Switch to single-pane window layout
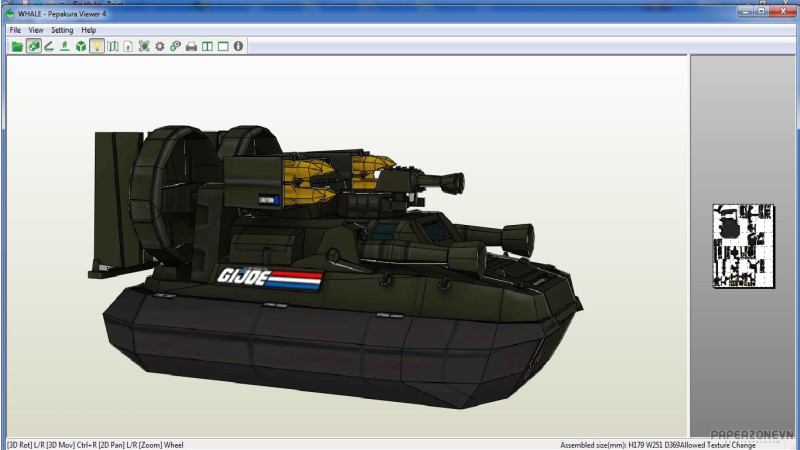Screen dimensions: 800x450 point(223,46)
